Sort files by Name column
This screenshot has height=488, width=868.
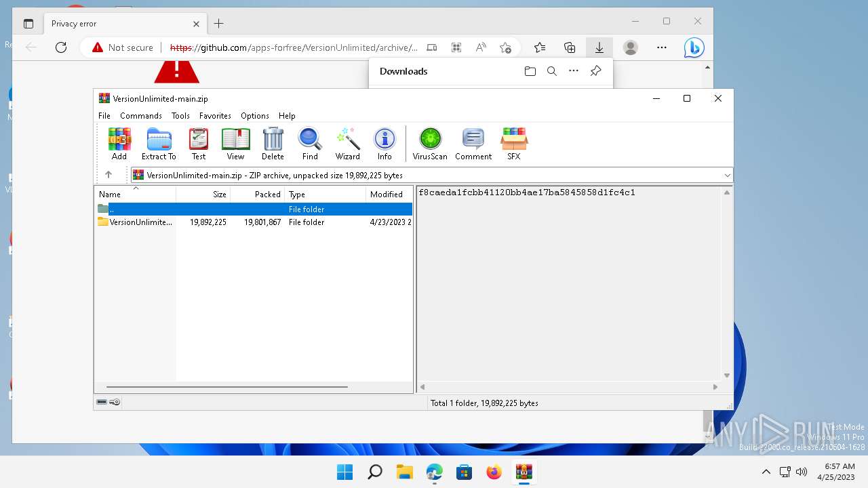click(135, 195)
